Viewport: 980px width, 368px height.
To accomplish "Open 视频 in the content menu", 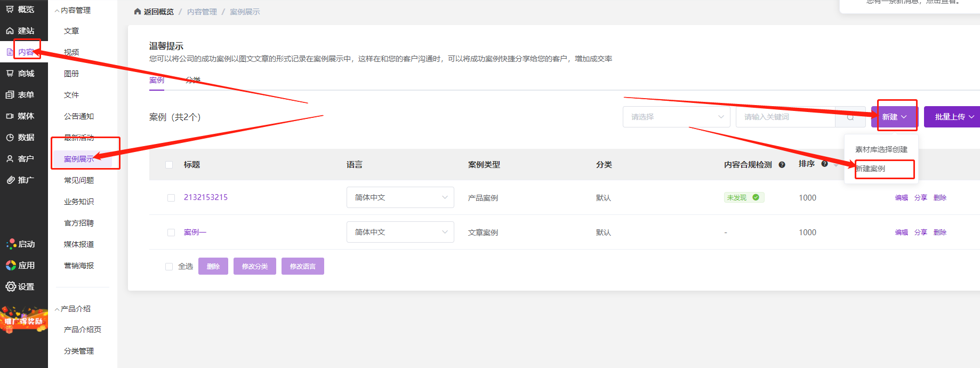I will coord(71,52).
